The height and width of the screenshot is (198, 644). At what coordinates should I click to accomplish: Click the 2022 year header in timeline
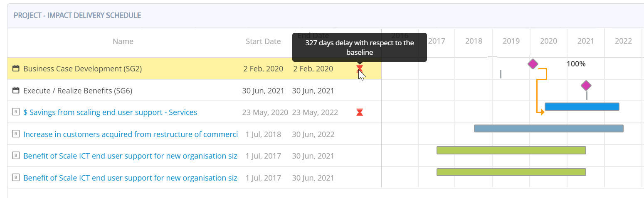[623, 41]
